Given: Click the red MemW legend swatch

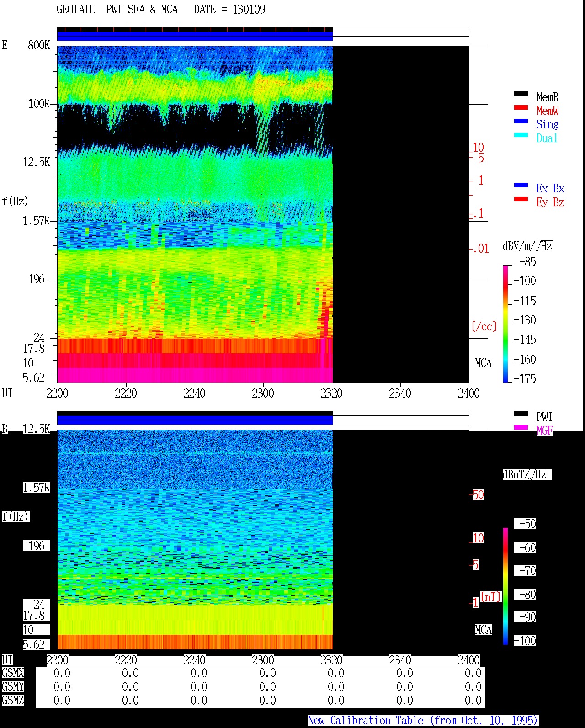Looking at the screenshot, I should 521,107.
